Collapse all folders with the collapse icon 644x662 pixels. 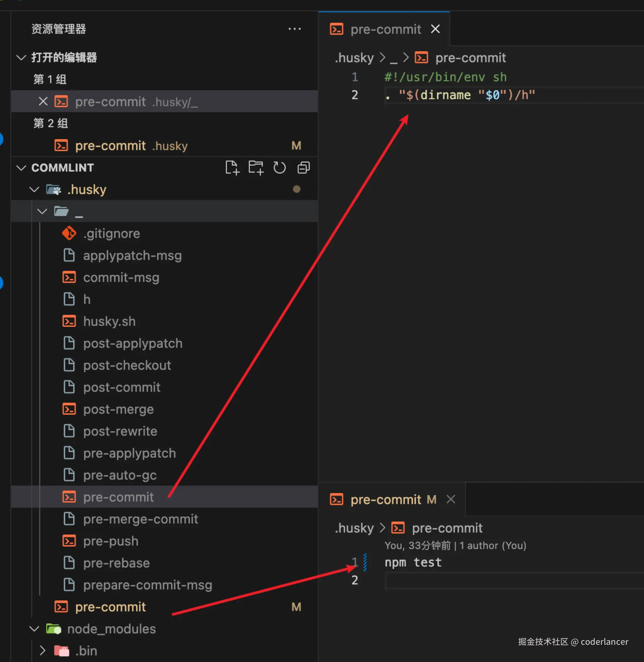[x=303, y=168]
